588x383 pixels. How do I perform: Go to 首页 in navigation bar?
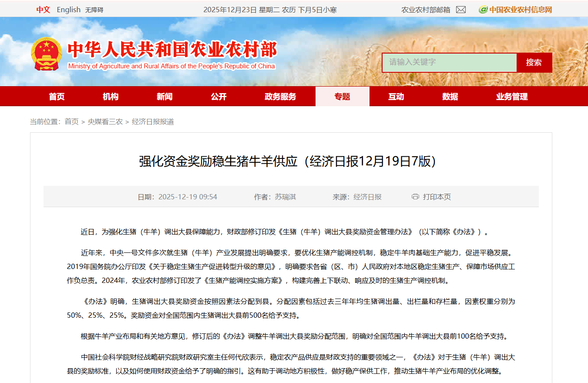pos(57,97)
